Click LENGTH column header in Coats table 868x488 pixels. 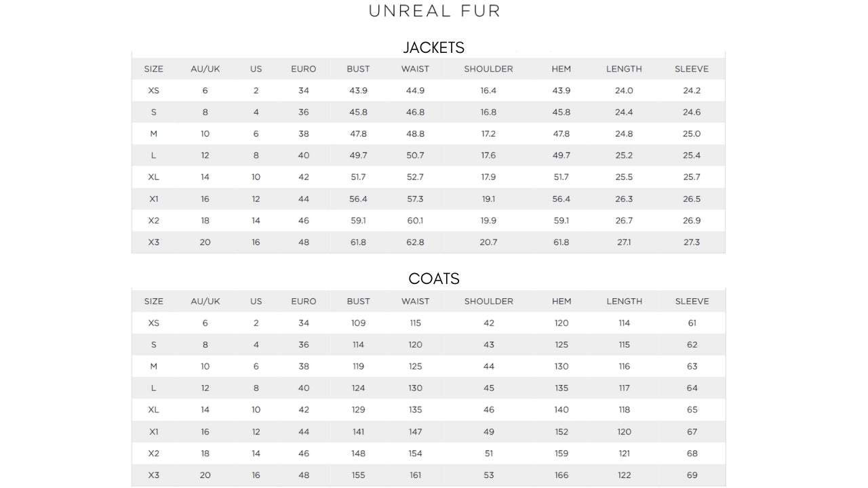[624, 302]
